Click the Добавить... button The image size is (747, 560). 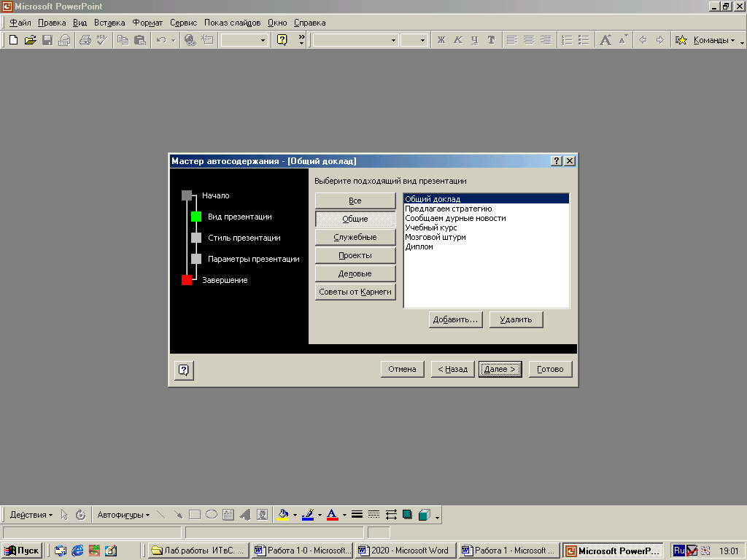pos(455,319)
